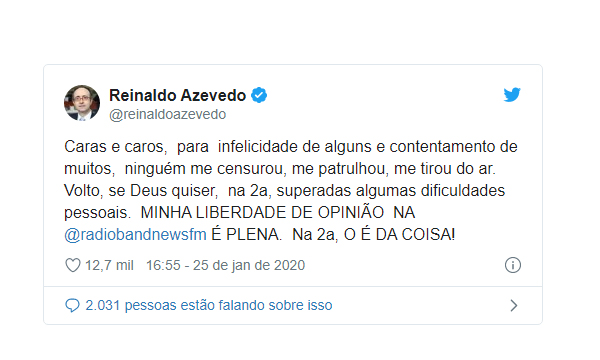The height and width of the screenshot is (360, 600).
Task: Expand conversation with the right chevron arrow
Action: coord(514,305)
